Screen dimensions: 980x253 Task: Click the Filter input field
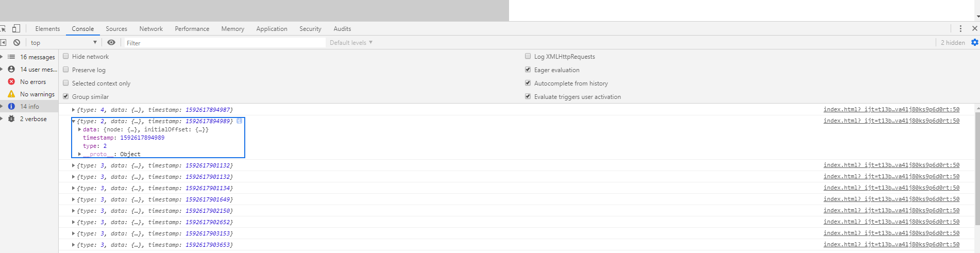point(225,43)
